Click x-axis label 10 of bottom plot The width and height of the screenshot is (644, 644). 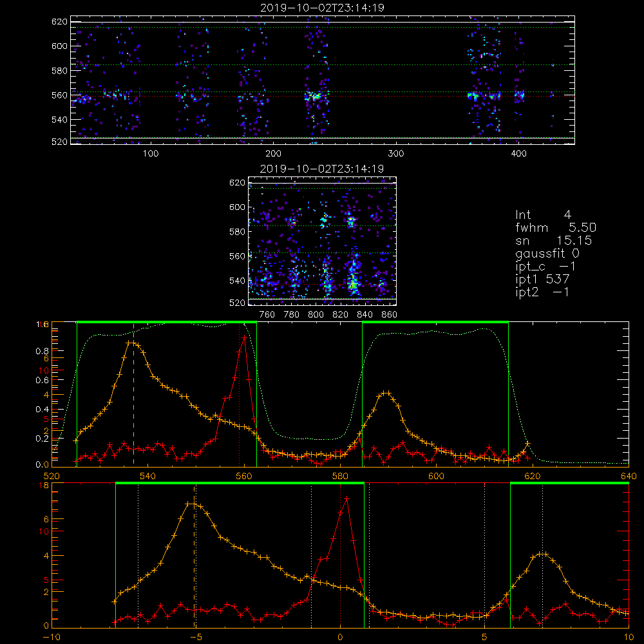[x=629, y=638]
